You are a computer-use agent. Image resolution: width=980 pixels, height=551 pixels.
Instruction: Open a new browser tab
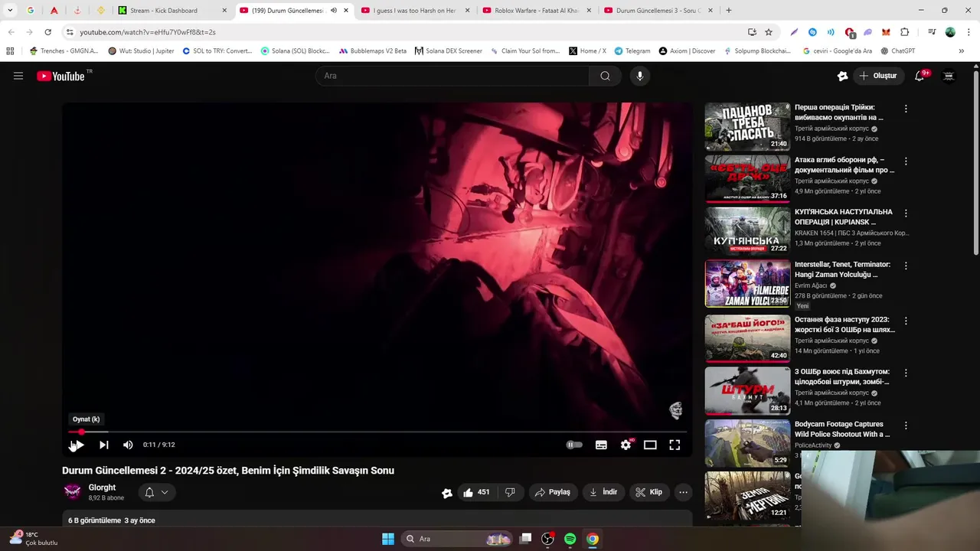[x=728, y=11]
